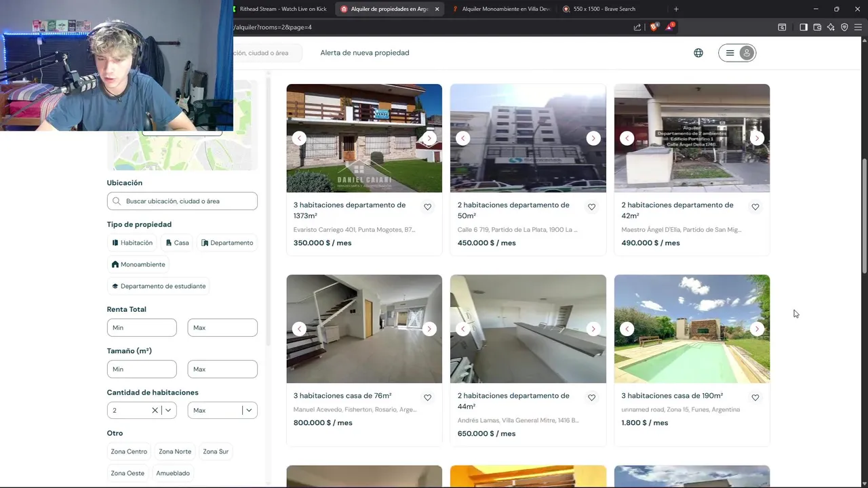This screenshot has width=868, height=488.
Task: Show next photo of Evaristo Carriego listing
Action: (429, 138)
